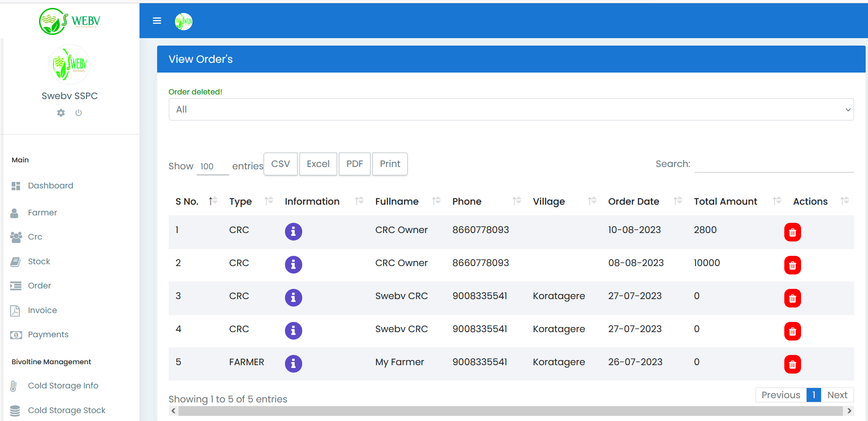Click the horizontal scrollbar right arrow

tap(849, 411)
